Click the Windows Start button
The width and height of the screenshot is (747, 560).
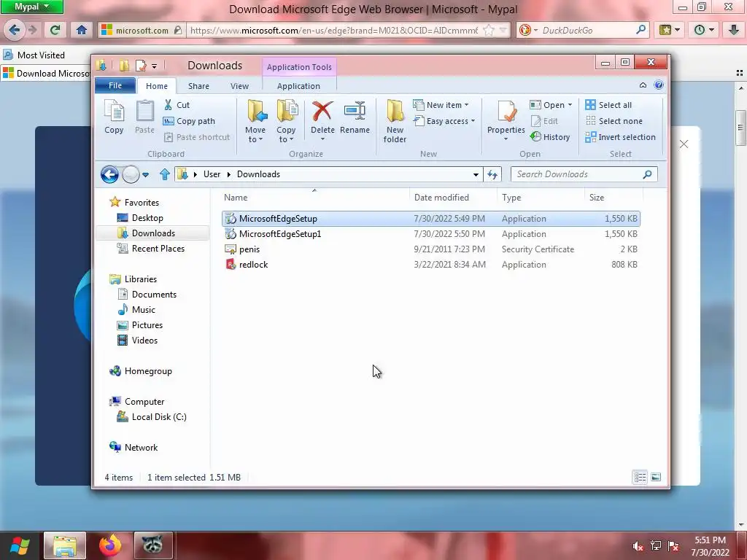click(x=20, y=545)
